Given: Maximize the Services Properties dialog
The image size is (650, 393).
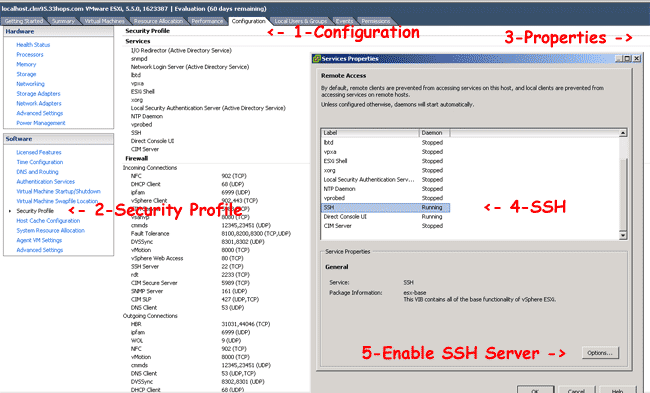Looking at the screenshot, I should pyautogui.click(x=628, y=58).
